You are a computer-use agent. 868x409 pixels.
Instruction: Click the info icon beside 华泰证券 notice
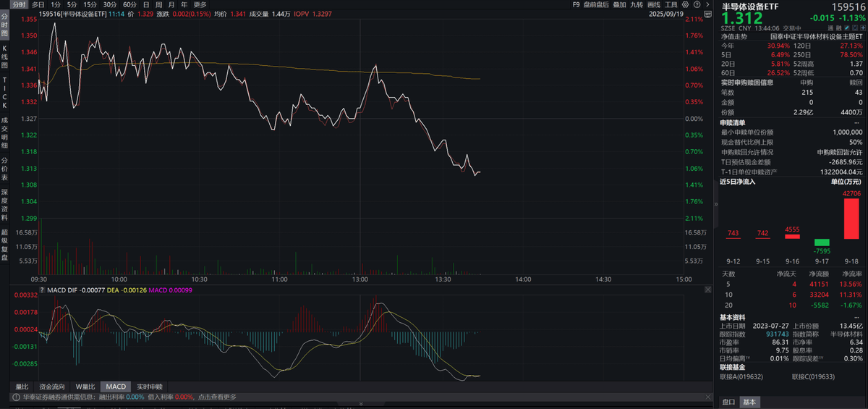[14, 397]
